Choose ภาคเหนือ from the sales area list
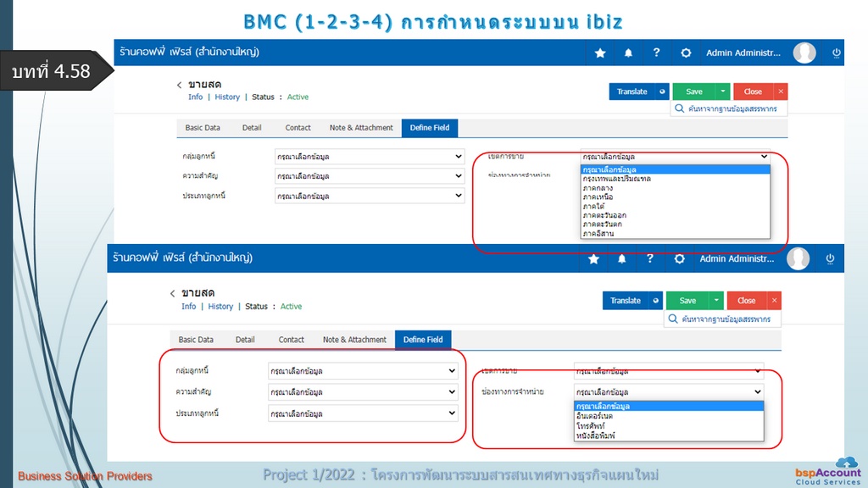 coord(676,197)
